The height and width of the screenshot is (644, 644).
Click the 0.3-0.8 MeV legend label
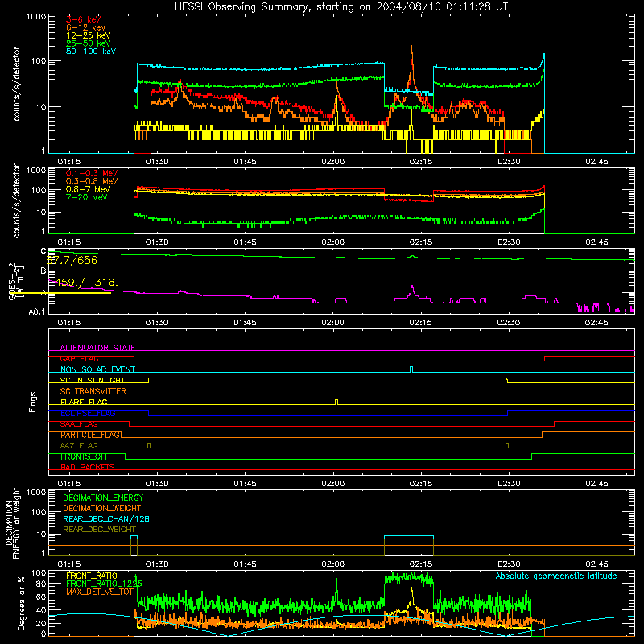(92, 181)
